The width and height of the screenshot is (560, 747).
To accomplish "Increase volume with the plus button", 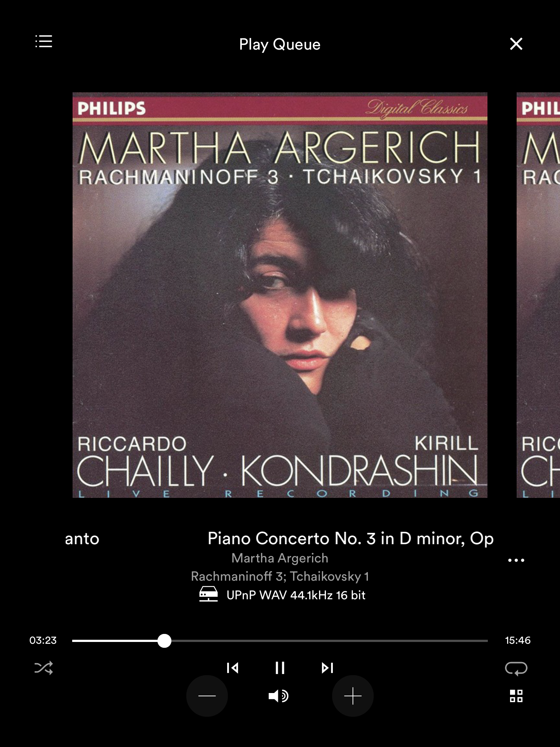I will tap(353, 696).
